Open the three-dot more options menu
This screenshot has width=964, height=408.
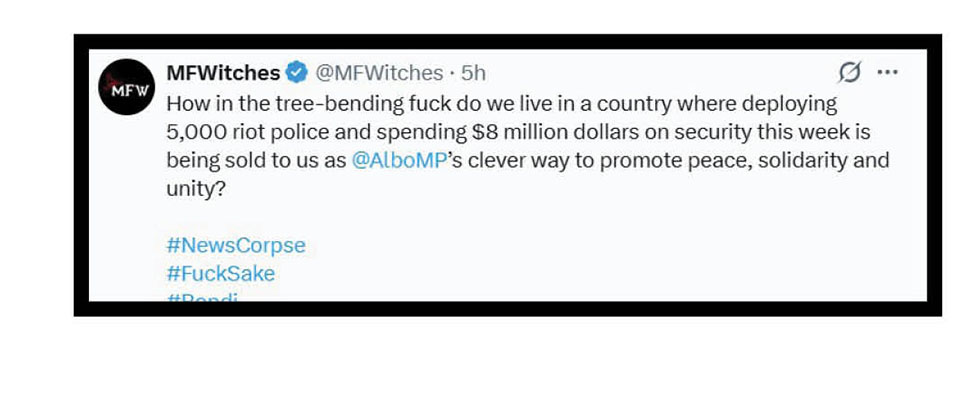pos(887,73)
